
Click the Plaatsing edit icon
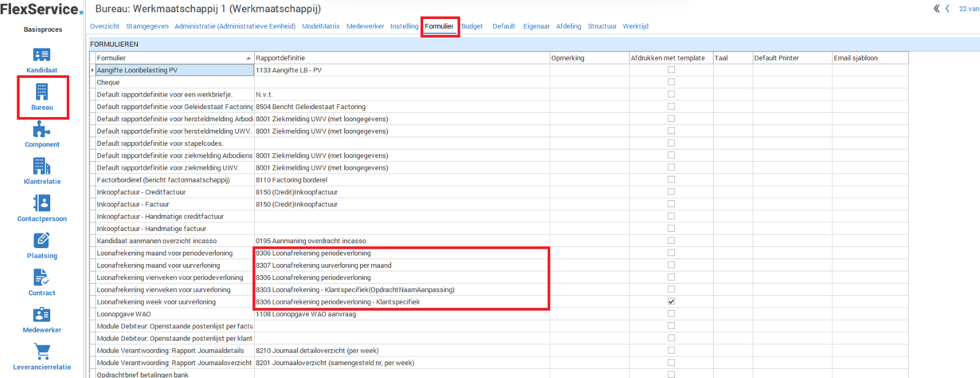pos(42,241)
